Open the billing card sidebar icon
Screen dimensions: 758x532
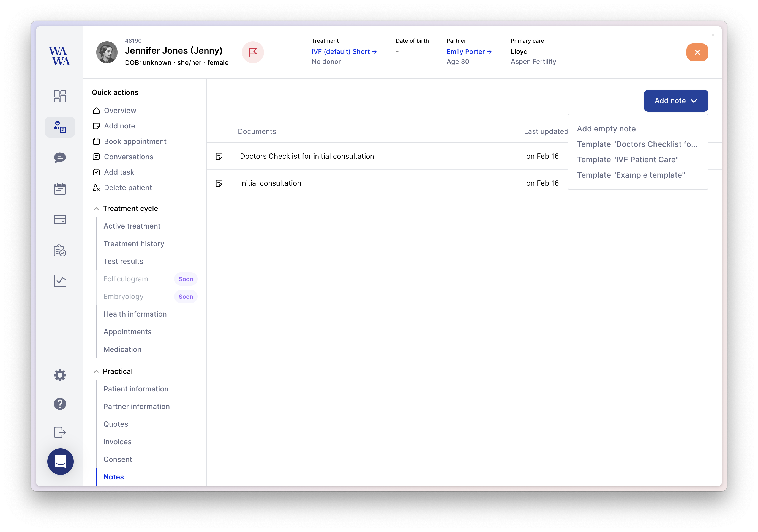point(60,220)
